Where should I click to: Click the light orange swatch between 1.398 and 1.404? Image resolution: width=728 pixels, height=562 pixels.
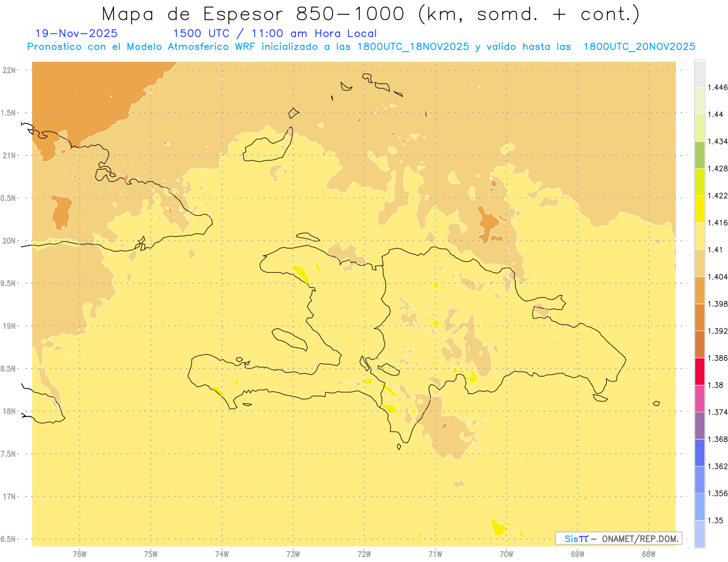pyautogui.click(x=699, y=290)
